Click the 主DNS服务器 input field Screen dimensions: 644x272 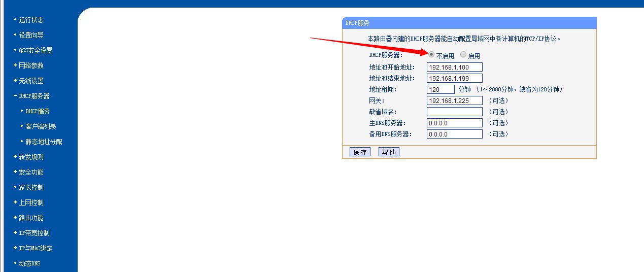[x=455, y=123]
